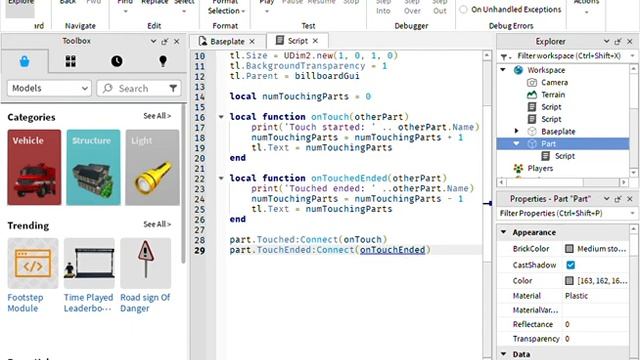Click the Players icon in Explorer
Viewport: 640px width, 360px height.
pos(518,168)
